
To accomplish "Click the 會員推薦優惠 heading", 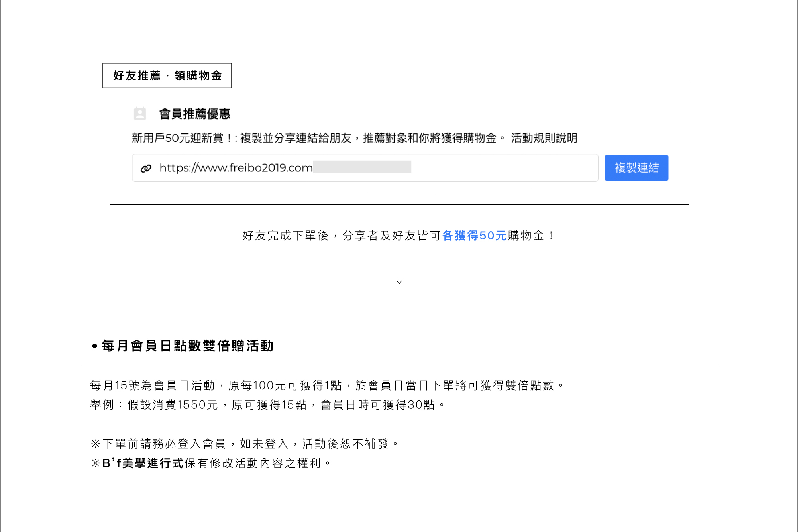I will click(194, 114).
